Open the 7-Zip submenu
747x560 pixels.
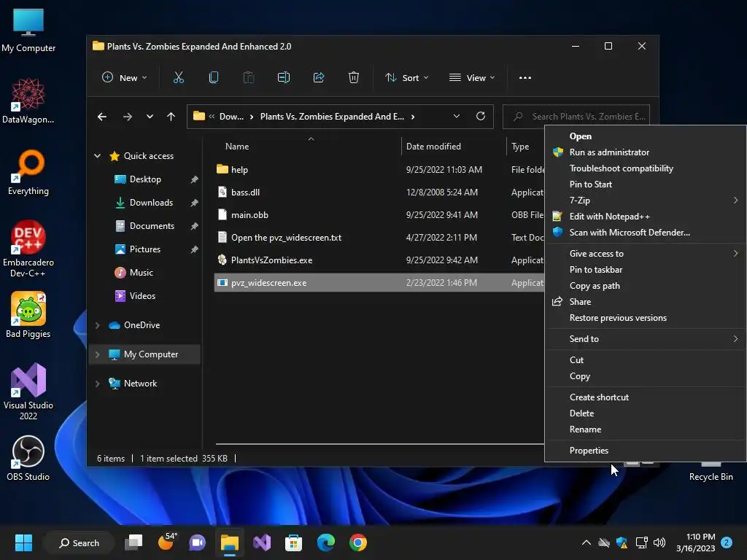646,201
